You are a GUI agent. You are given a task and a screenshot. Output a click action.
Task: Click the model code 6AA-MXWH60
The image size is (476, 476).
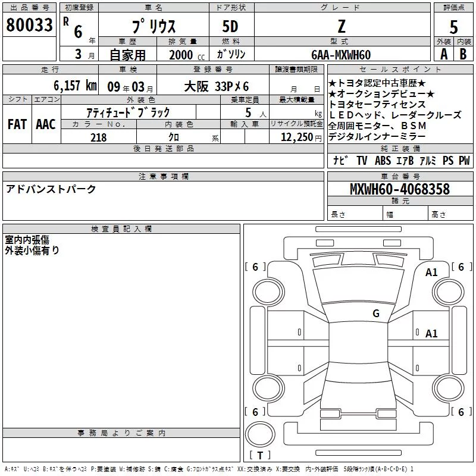point(341,55)
